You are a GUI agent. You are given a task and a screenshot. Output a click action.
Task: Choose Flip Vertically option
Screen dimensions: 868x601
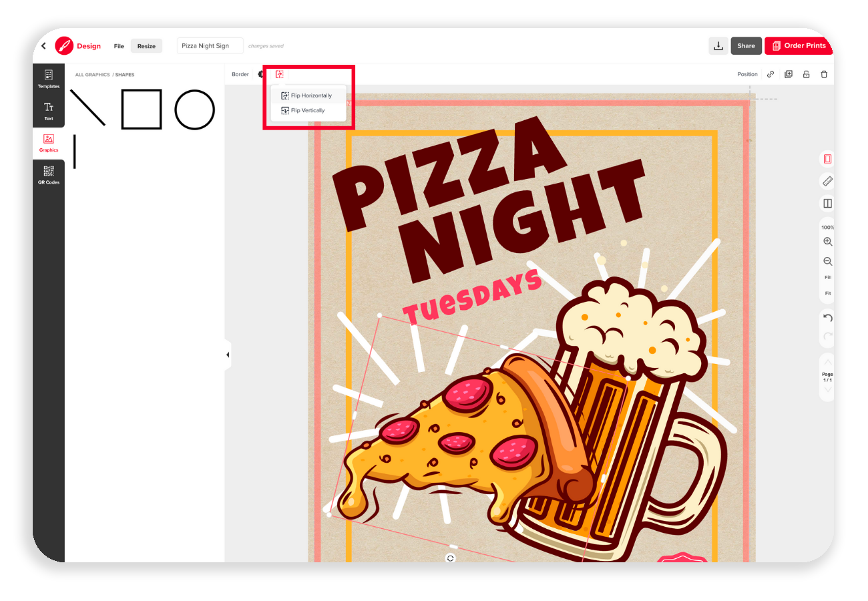tap(308, 110)
